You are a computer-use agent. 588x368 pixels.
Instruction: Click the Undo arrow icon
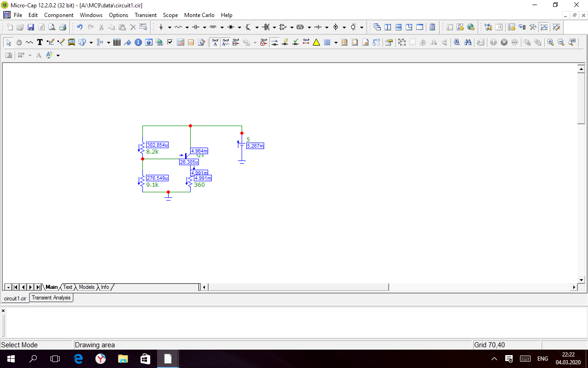(80, 27)
